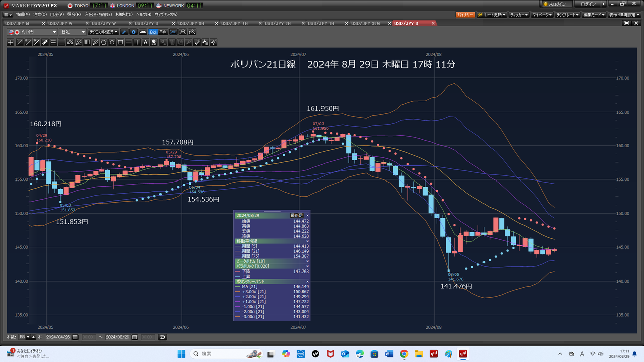Screen dimensions: 644x362
Task: Select the text annotation 'A' tool
Action: (x=146, y=42)
